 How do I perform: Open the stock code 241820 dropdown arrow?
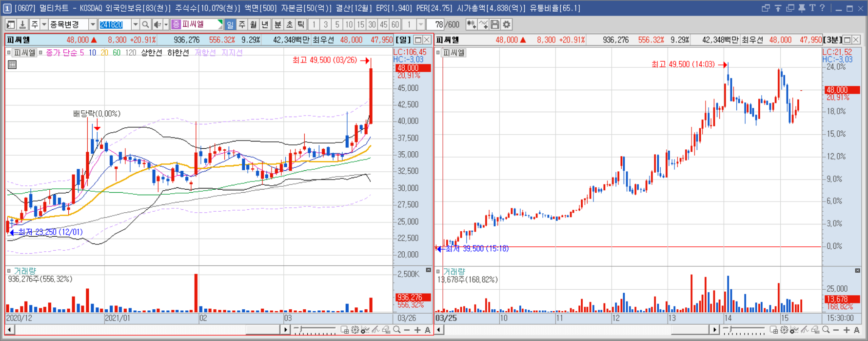click(x=135, y=24)
